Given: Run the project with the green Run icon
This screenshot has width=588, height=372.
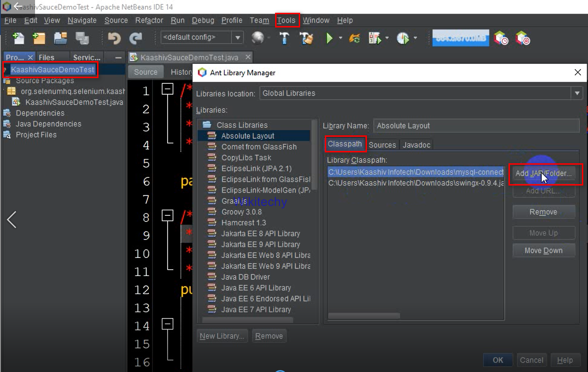Looking at the screenshot, I should [329, 38].
